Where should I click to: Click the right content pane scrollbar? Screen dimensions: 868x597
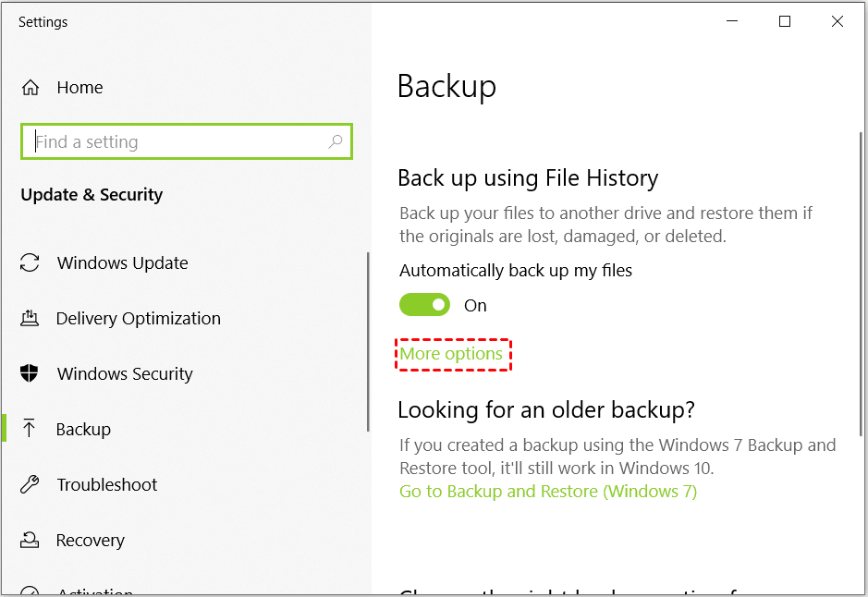(860, 277)
